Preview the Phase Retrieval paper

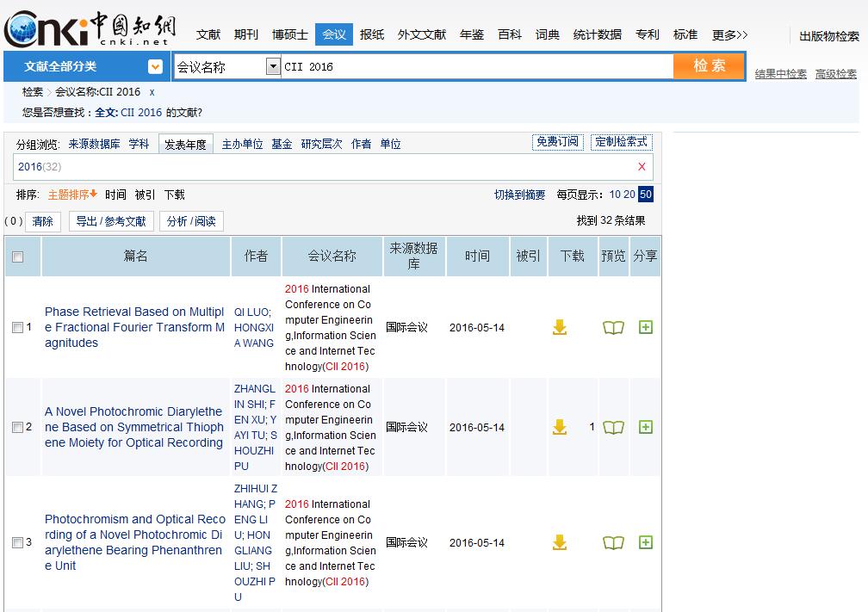pyautogui.click(x=613, y=327)
